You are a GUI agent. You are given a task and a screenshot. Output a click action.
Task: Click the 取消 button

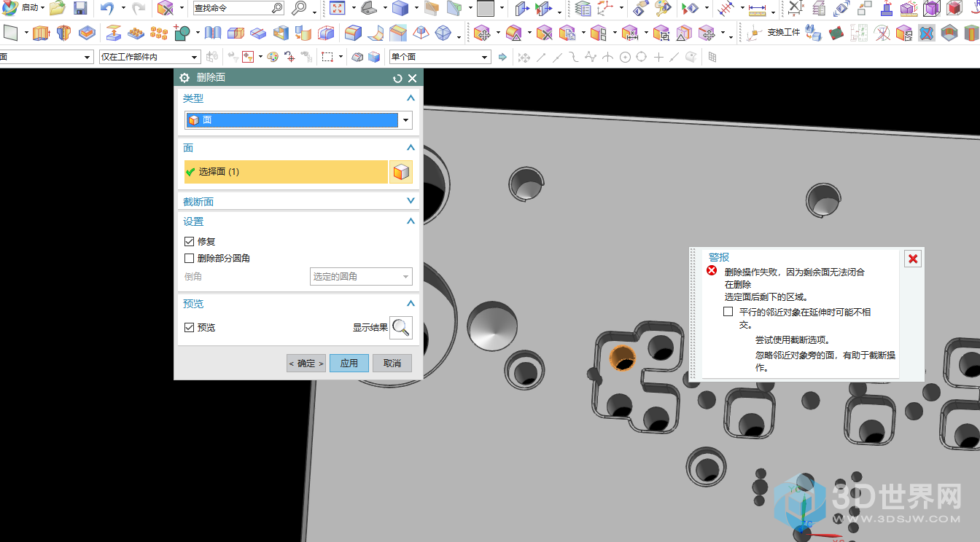coord(392,363)
